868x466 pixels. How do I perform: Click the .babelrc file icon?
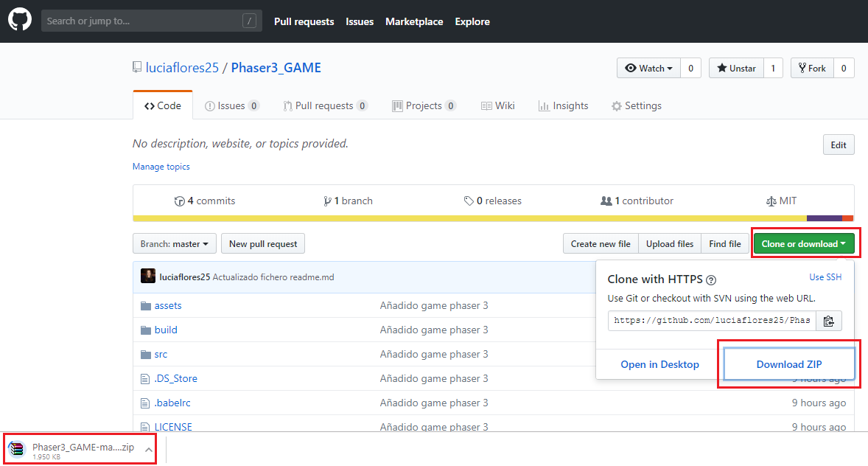point(145,403)
